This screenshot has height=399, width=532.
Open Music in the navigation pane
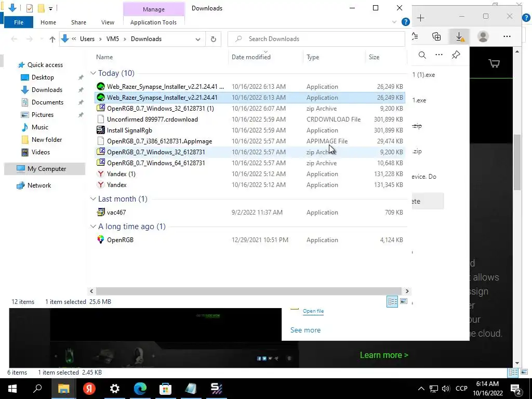pyautogui.click(x=39, y=127)
